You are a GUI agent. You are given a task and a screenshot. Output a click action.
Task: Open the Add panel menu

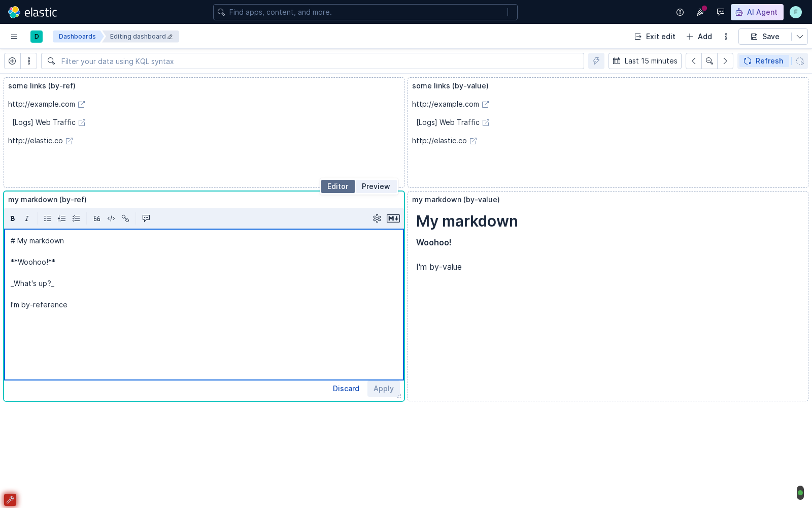click(699, 37)
